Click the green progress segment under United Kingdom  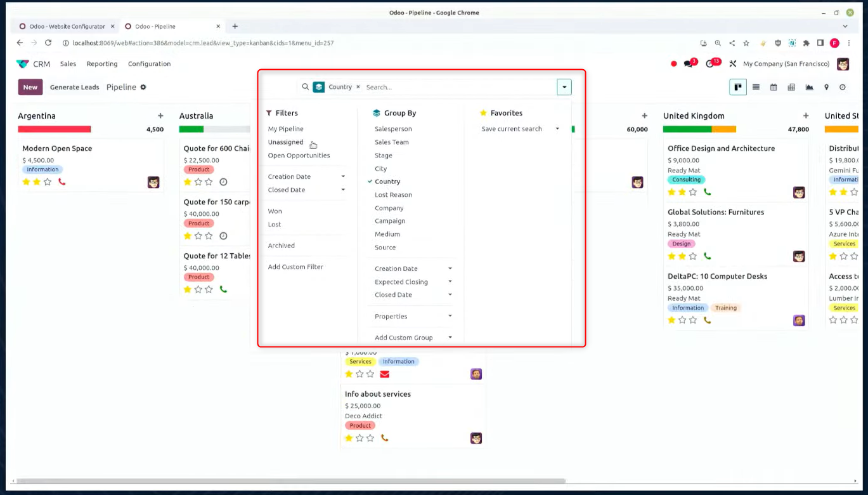687,129
